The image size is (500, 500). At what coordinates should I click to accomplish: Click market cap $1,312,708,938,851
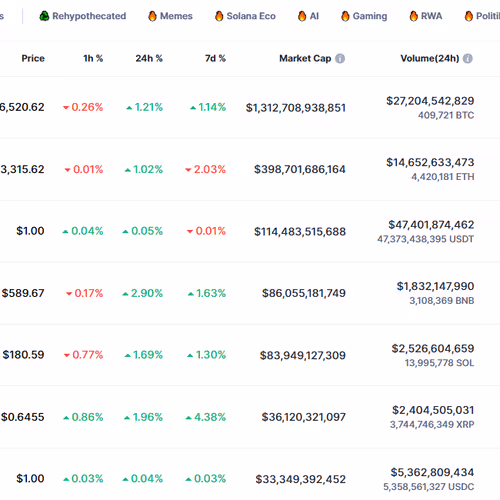296,108
